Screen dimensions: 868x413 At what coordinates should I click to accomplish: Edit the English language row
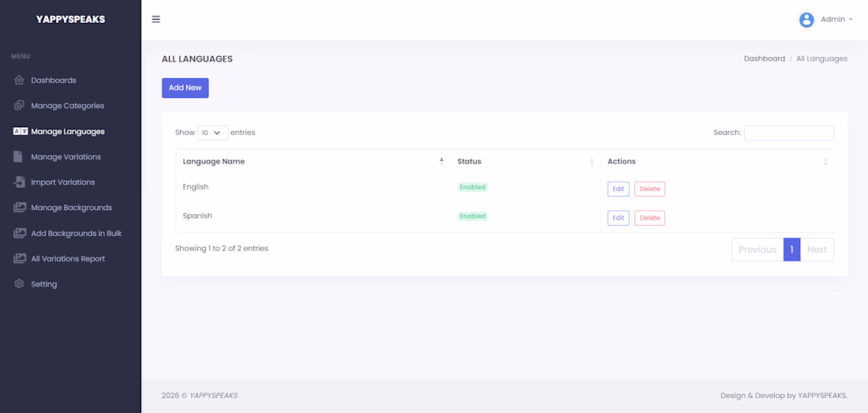pyautogui.click(x=619, y=189)
